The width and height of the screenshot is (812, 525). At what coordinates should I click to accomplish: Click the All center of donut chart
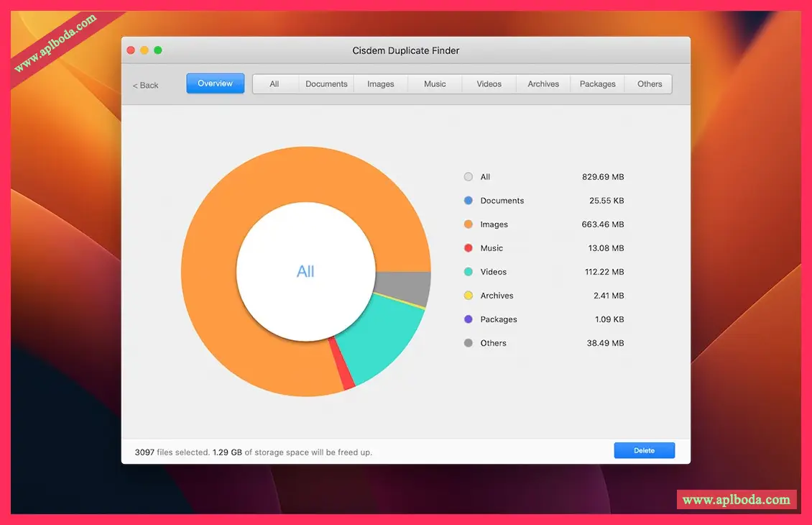click(x=305, y=272)
